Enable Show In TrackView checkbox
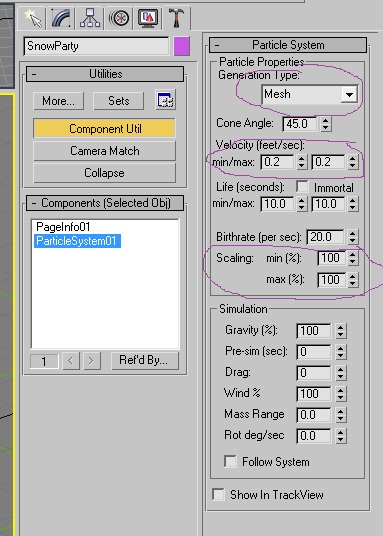This screenshot has width=383, height=536. pyautogui.click(x=218, y=494)
